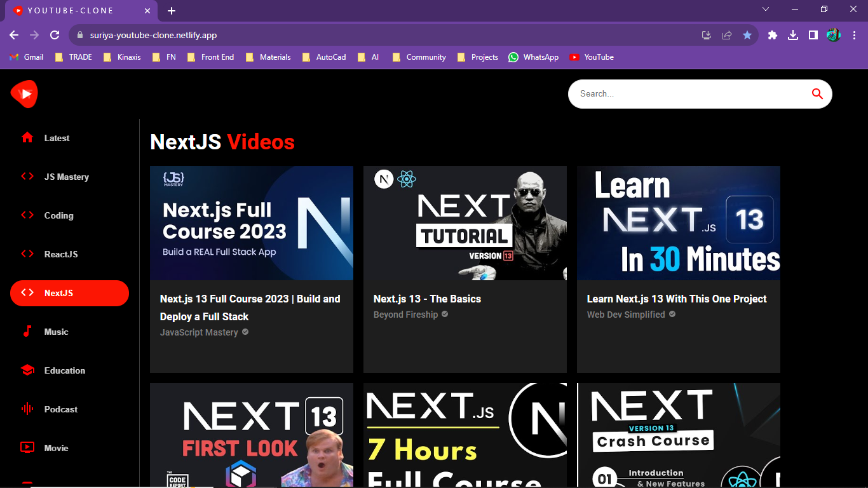Screen dimensions: 868x488
Task: Visit the Web Dev Simplified channel link
Action: [x=626, y=315]
